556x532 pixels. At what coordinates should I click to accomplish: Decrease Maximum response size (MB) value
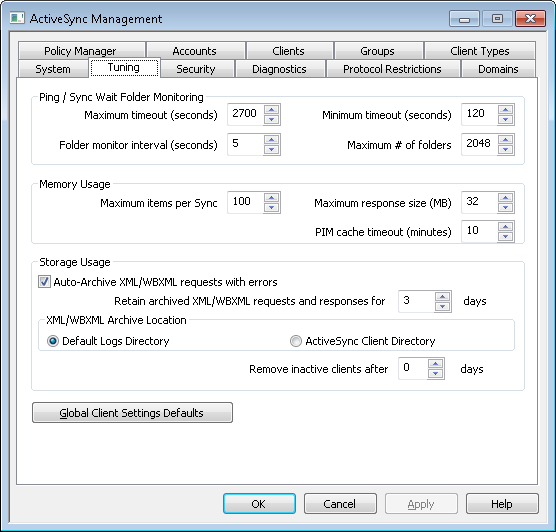coord(506,207)
